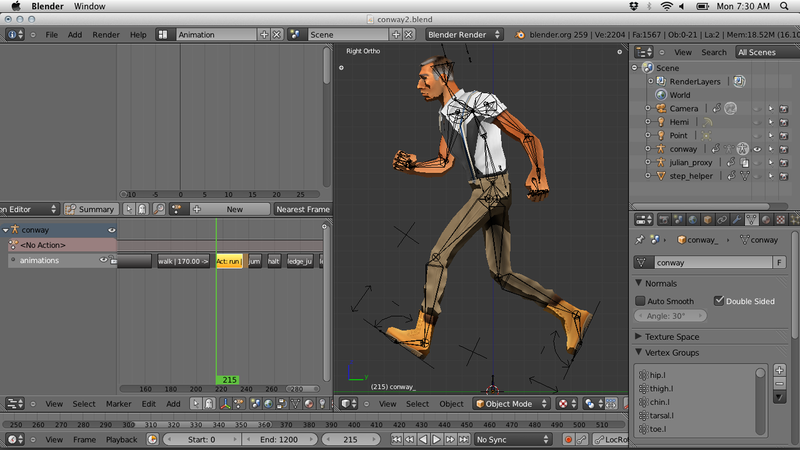Open the Nearest Frame dropdown
The height and width of the screenshot is (450, 800).
tap(303, 209)
